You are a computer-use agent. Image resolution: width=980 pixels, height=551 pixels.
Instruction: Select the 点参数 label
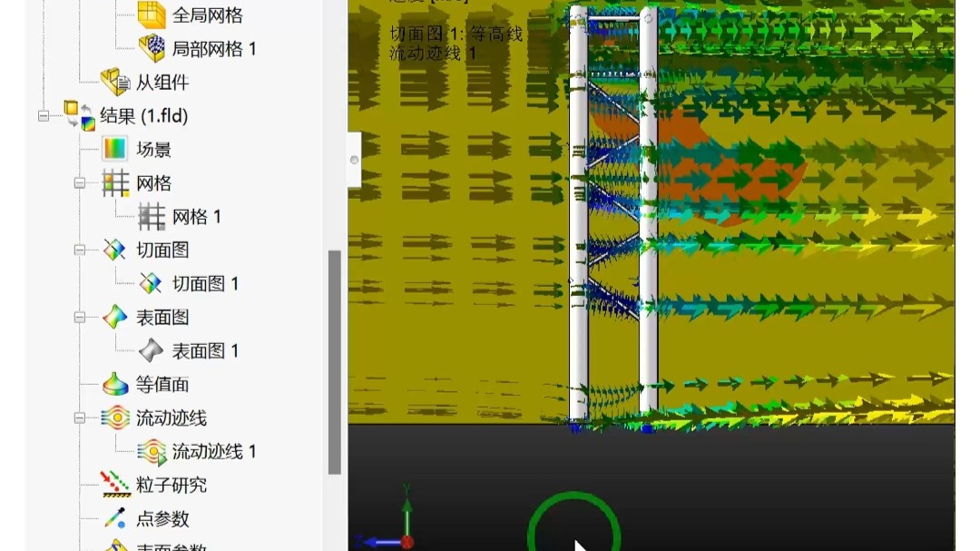(x=162, y=518)
